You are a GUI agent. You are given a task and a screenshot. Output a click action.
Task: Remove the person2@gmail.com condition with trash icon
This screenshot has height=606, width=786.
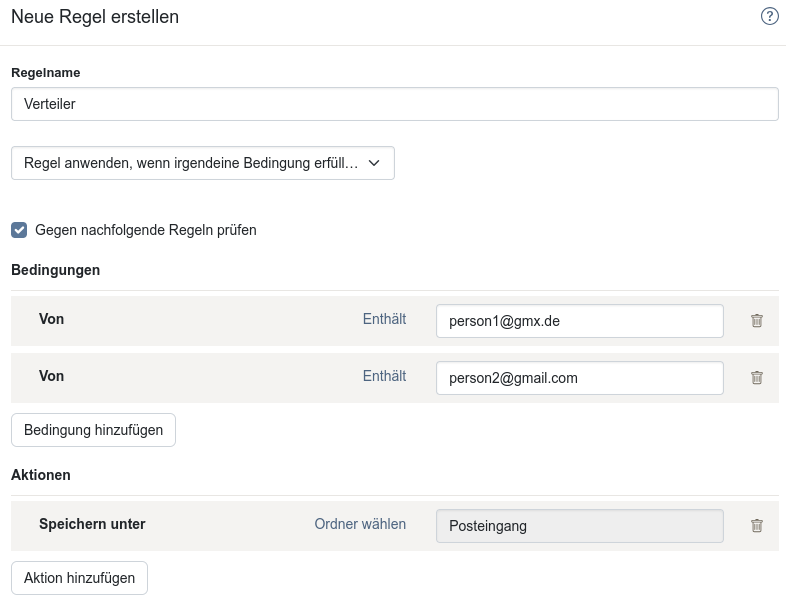[x=757, y=378]
